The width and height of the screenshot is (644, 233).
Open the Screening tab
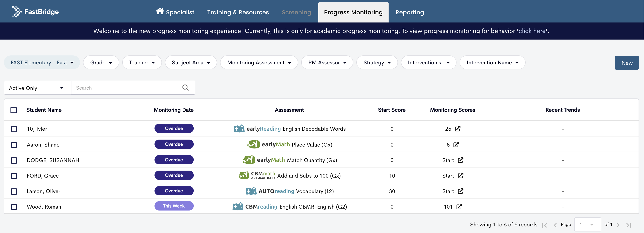[x=297, y=12]
